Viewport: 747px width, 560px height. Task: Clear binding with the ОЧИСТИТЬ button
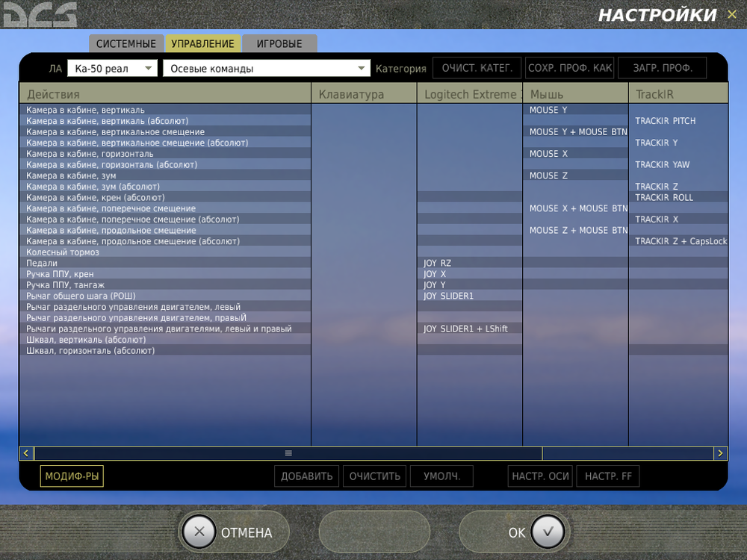click(x=373, y=476)
